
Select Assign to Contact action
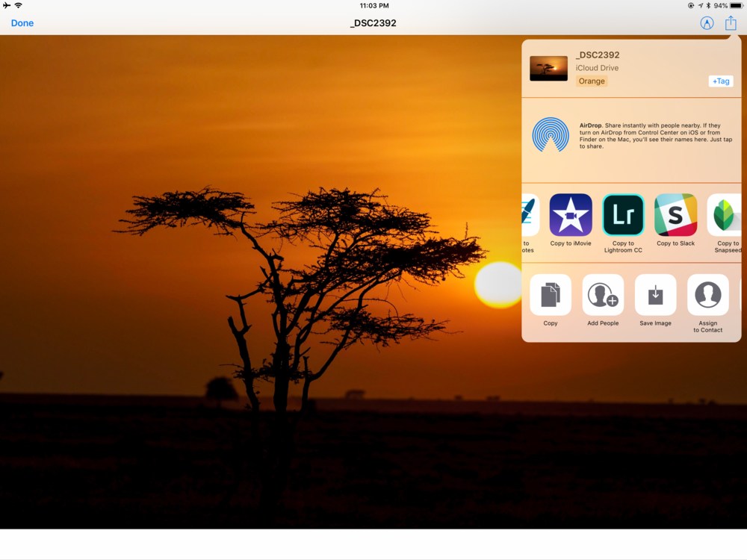pos(707,295)
